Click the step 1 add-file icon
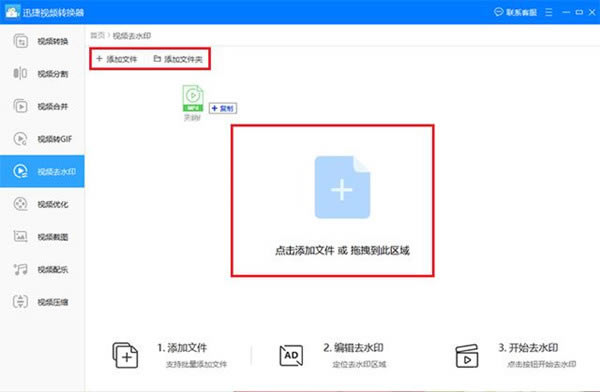Viewport: 600px width, 392px height. click(x=125, y=355)
